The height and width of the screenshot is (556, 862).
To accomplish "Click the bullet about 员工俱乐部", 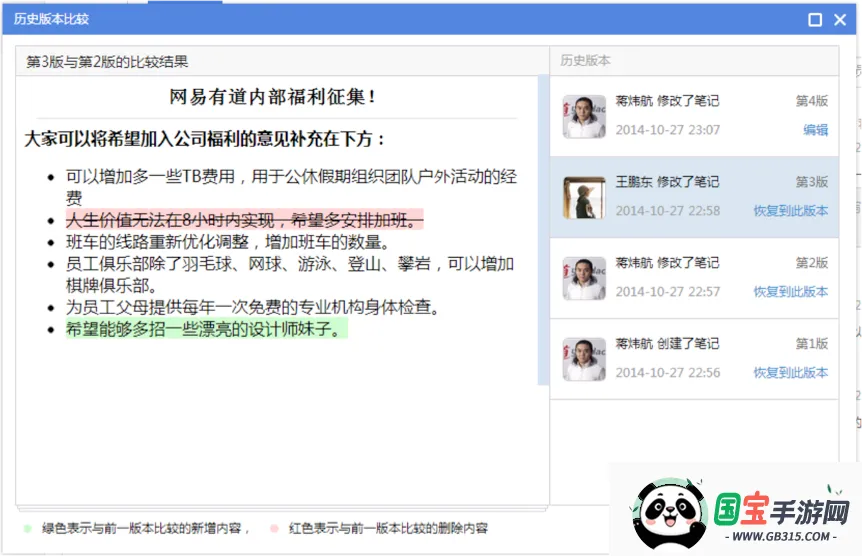I will (290, 274).
